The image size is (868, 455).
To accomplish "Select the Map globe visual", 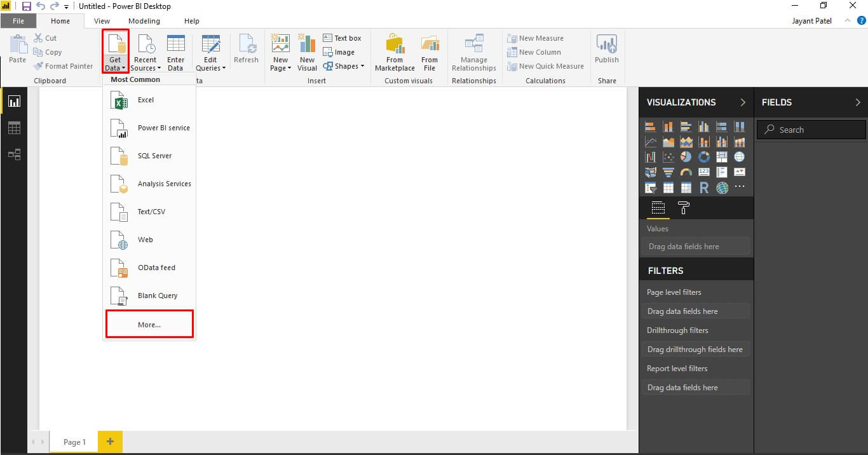I will point(740,157).
